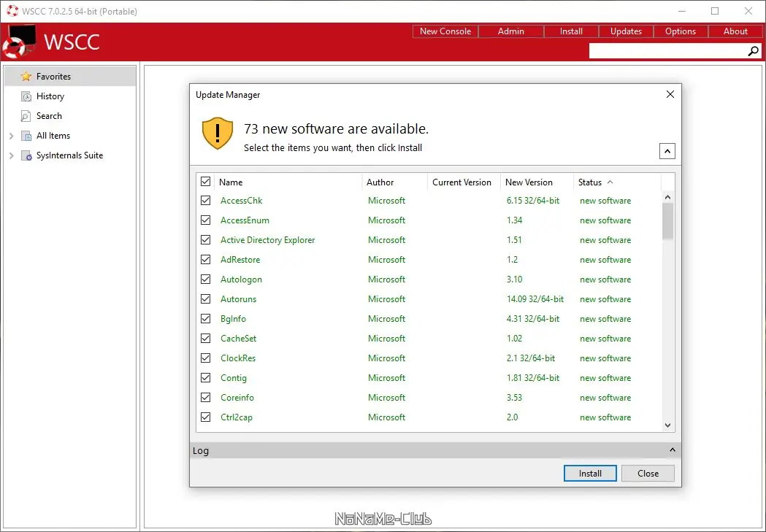Select Favorites in the sidebar
The image size is (766, 532).
click(70, 77)
